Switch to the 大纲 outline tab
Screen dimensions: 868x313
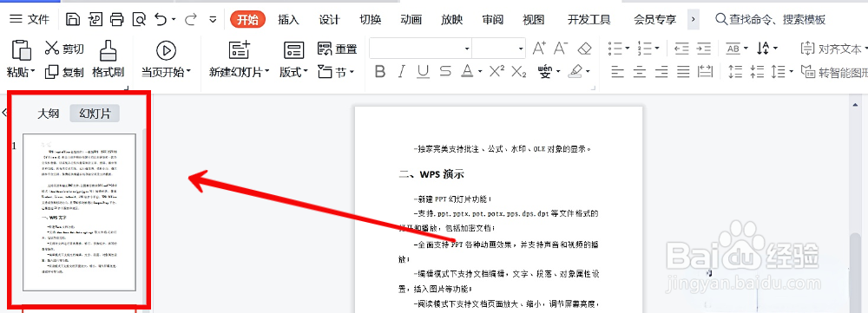point(48,114)
